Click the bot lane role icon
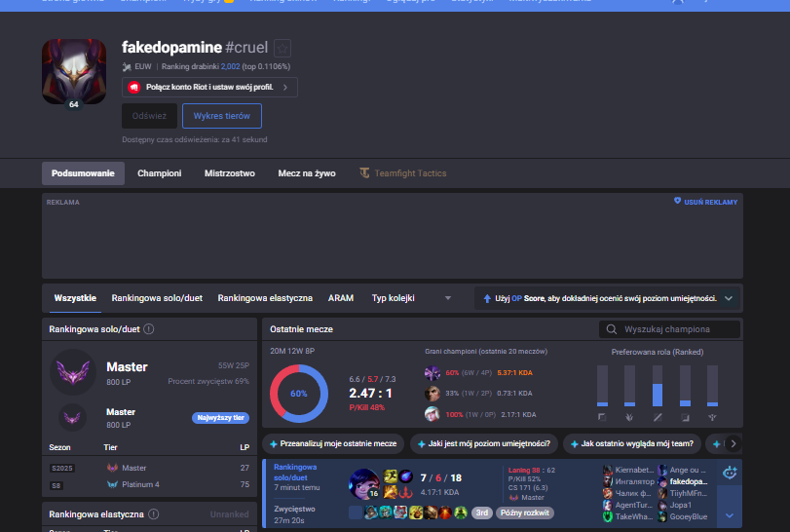The image size is (790, 532). coord(685,417)
